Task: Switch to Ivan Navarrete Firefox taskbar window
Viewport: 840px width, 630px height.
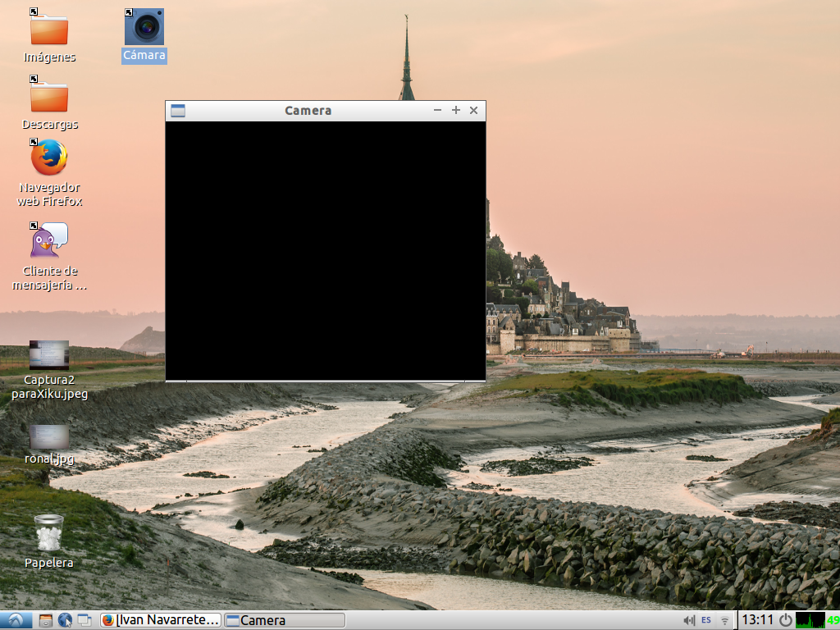Action: click(x=160, y=620)
